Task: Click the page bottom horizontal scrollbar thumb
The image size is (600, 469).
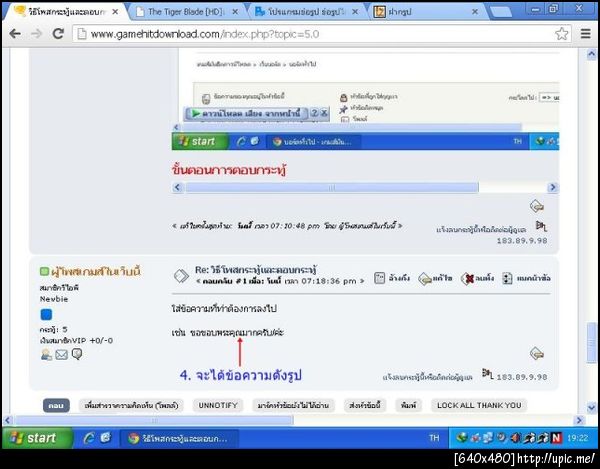Action: click(154, 420)
